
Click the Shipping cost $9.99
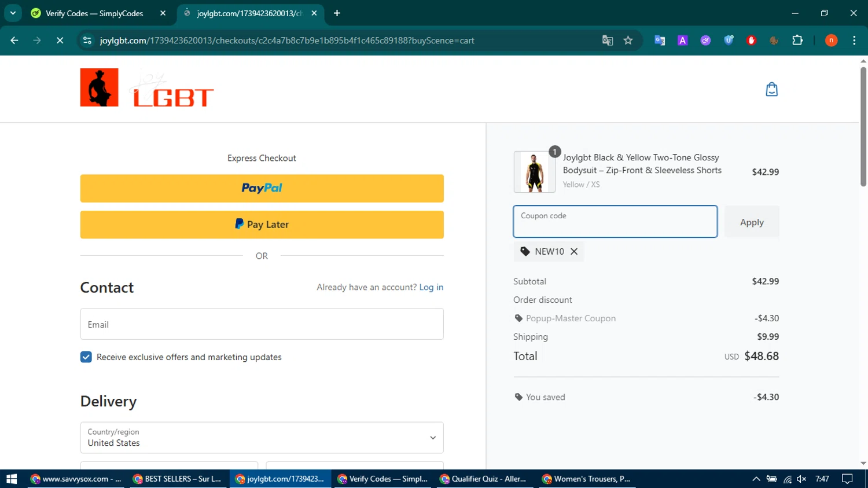(768, 336)
